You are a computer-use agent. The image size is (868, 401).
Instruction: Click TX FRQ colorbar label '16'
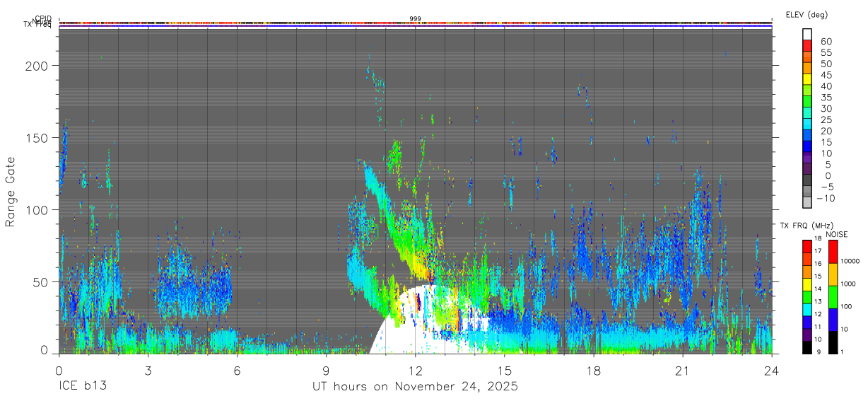coord(819,264)
